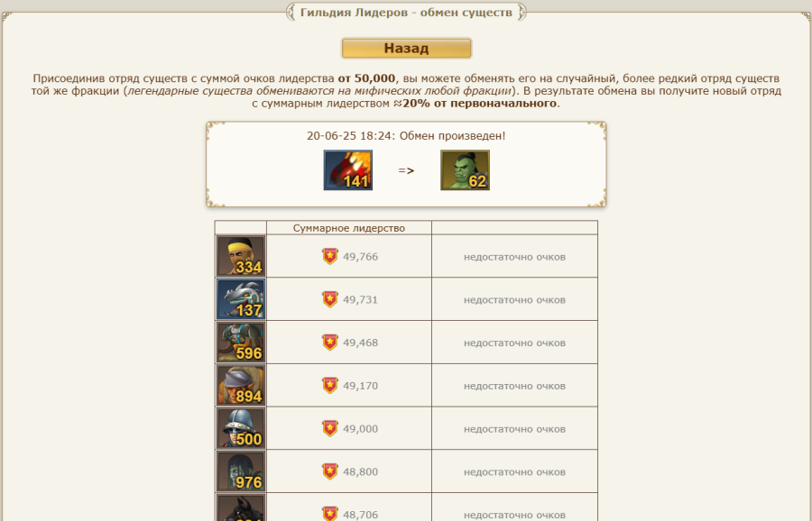Open the creature icon with 334 count
The height and width of the screenshot is (521, 812).
point(241,256)
